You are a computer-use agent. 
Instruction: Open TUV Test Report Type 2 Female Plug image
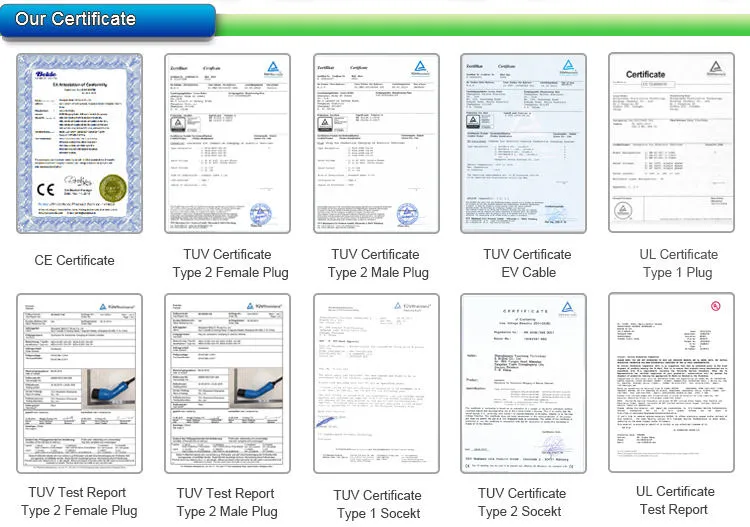coord(79,384)
